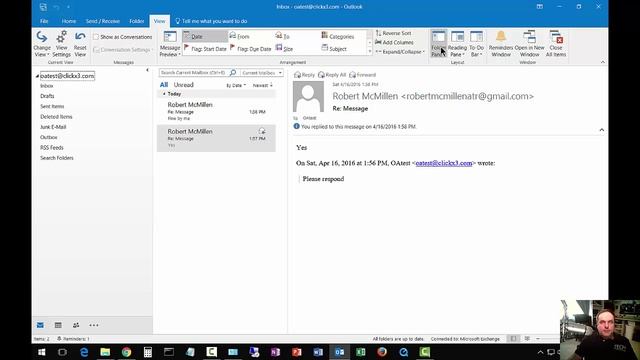Click the Reset View button
Viewport: 640px width, 360px height.
[x=80, y=44]
